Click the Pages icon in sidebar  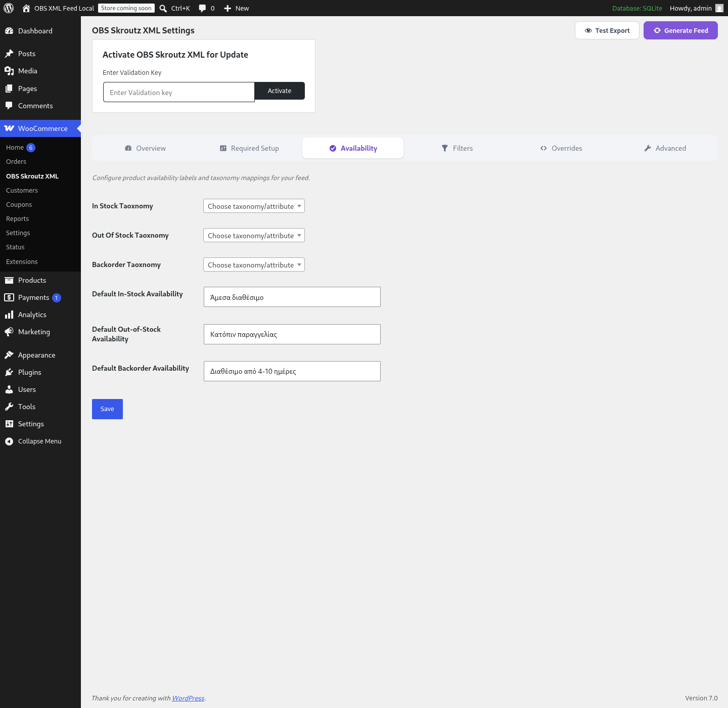point(9,88)
